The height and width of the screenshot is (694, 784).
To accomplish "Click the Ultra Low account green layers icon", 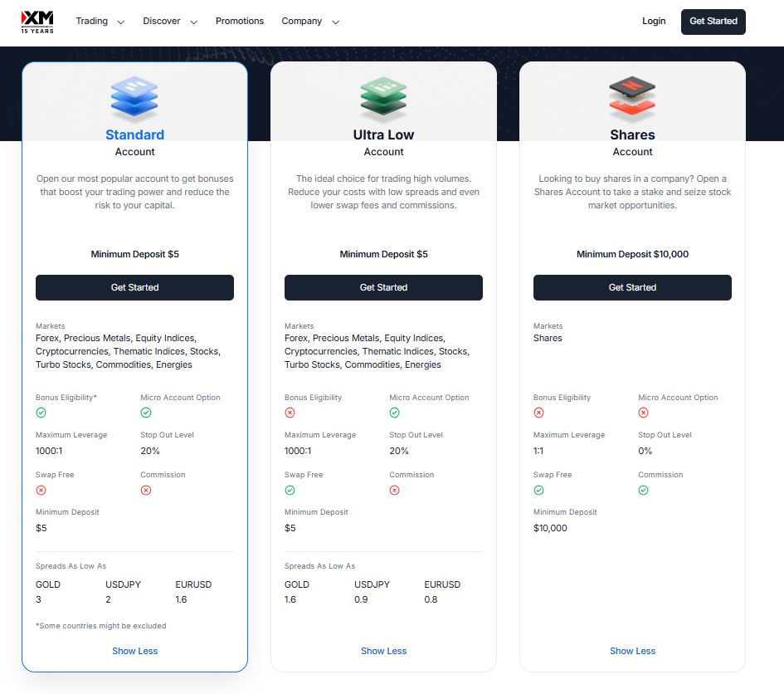I will coord(383,97).
